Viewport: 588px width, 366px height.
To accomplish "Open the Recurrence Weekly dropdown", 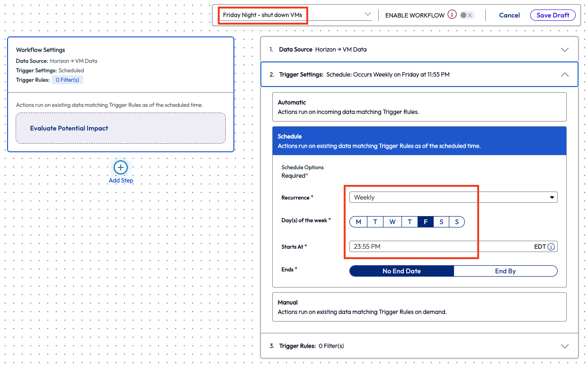I will 453,197.
